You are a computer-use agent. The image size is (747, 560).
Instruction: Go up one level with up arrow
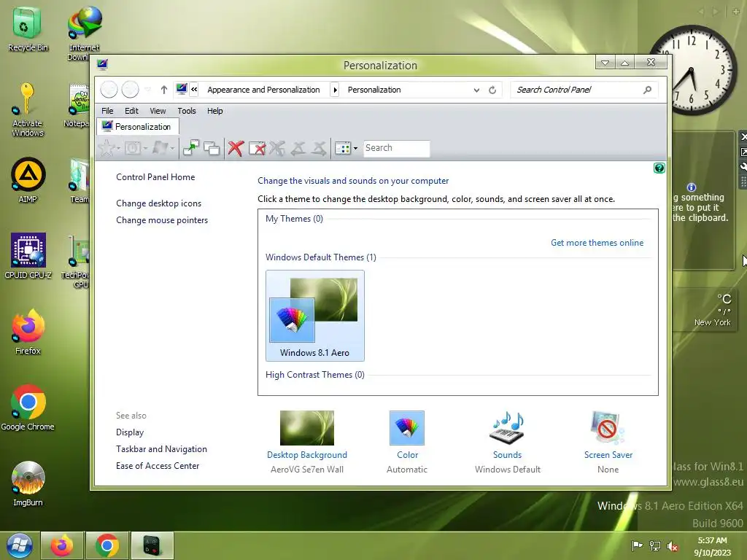point(164,90)
